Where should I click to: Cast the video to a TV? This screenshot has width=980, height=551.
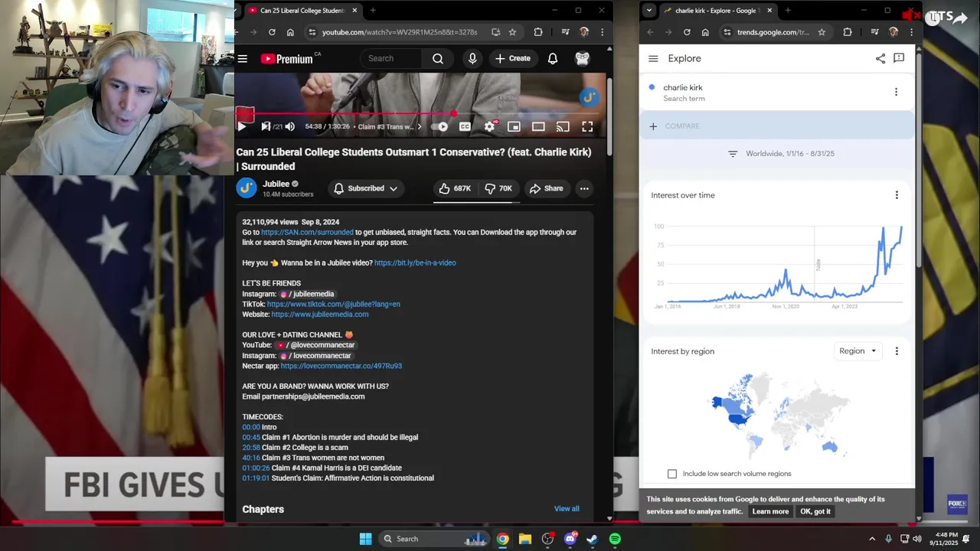563,126
